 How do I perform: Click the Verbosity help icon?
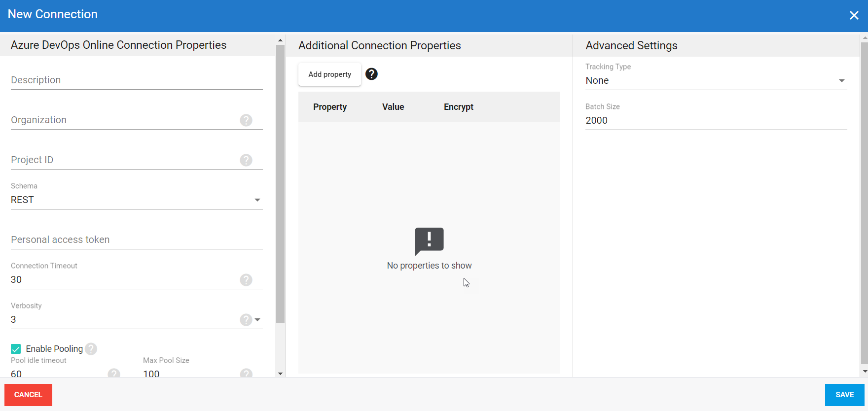(246, 320)
